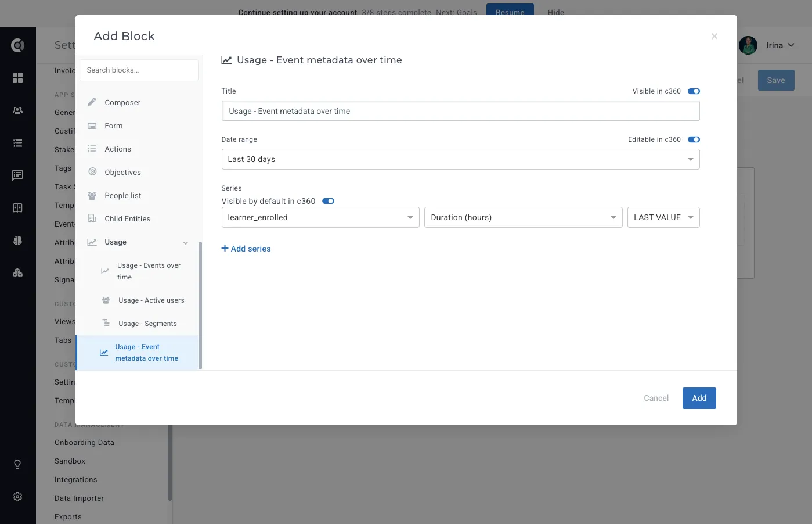Click the app logo in left navigation
The image size is (812, 524).
pyautogui.click(x=18, y=45)
